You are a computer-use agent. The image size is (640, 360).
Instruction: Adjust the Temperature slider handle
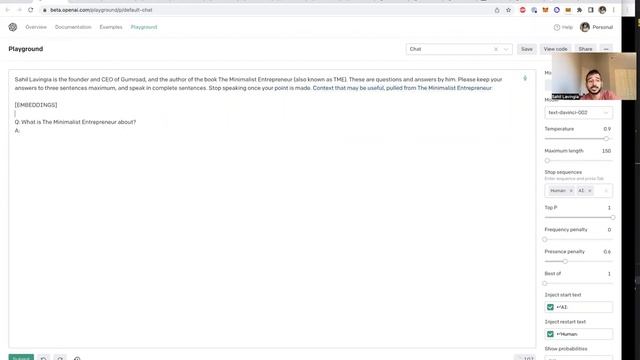click(x=606, y=139)
